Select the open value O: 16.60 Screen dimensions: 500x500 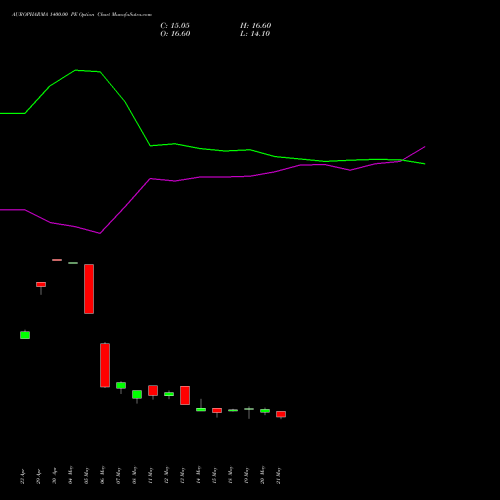(x=175, y=34)
